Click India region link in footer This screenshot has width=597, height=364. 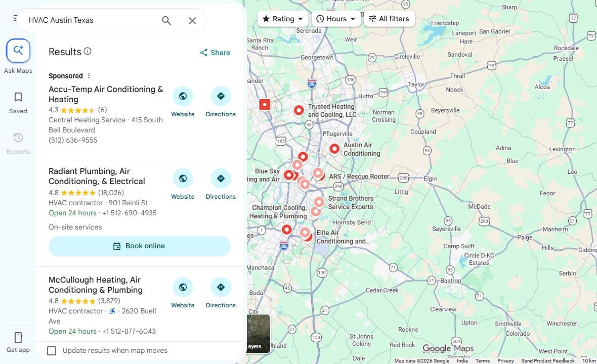(462, 360)
